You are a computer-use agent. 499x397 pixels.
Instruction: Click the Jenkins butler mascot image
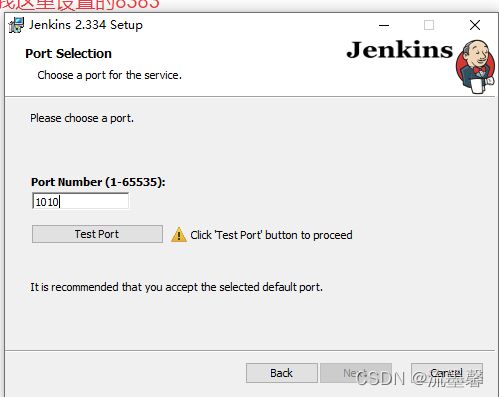[x=475, y=67]
